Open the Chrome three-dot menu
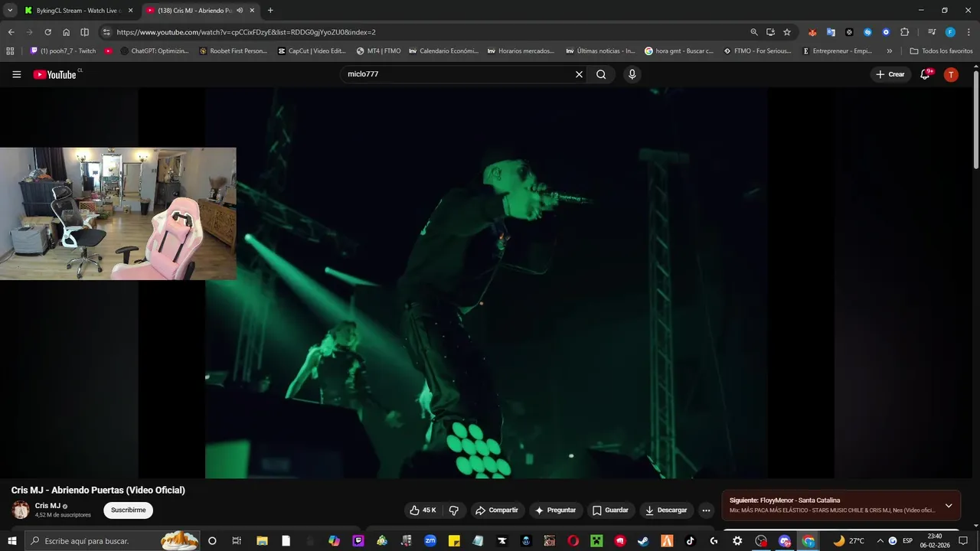 tap(969, 32)
